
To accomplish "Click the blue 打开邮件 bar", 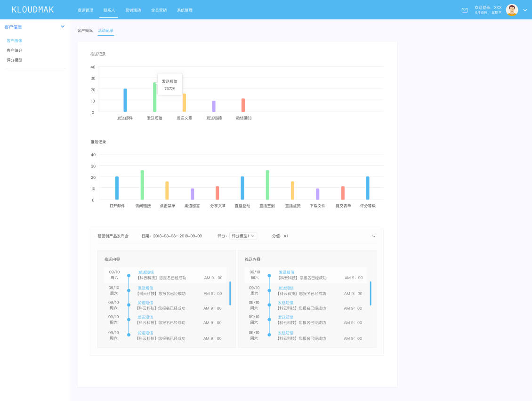I will click(117, 188).
